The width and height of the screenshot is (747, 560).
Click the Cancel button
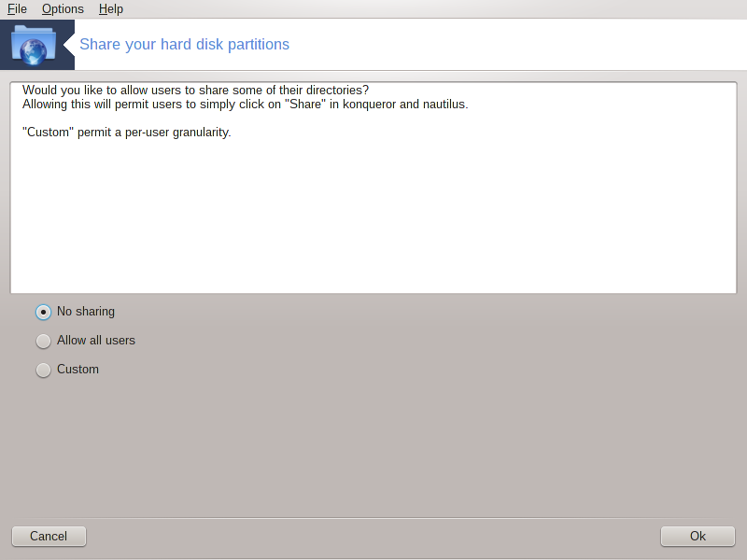click(x=49, y=536)
